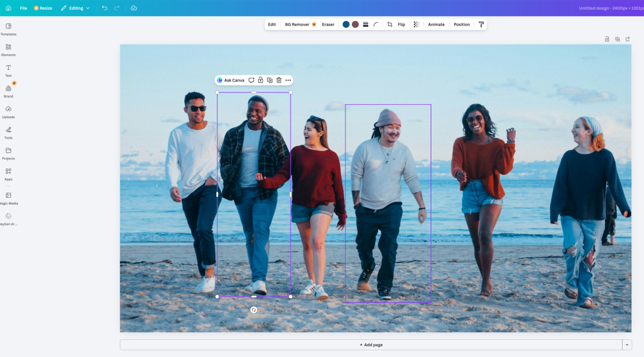Open the Templates panel in sidebar
Viewport: 644px width, 357px height.
coord(8,29)
